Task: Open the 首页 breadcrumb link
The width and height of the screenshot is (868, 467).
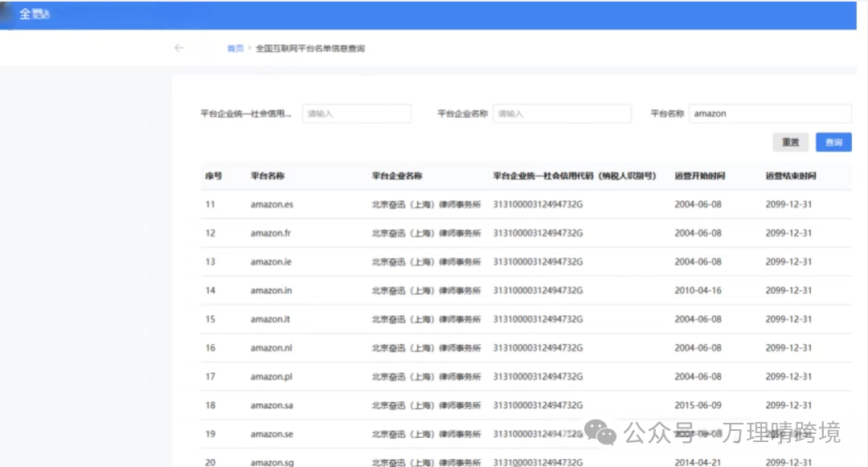Action: point(235,49)
